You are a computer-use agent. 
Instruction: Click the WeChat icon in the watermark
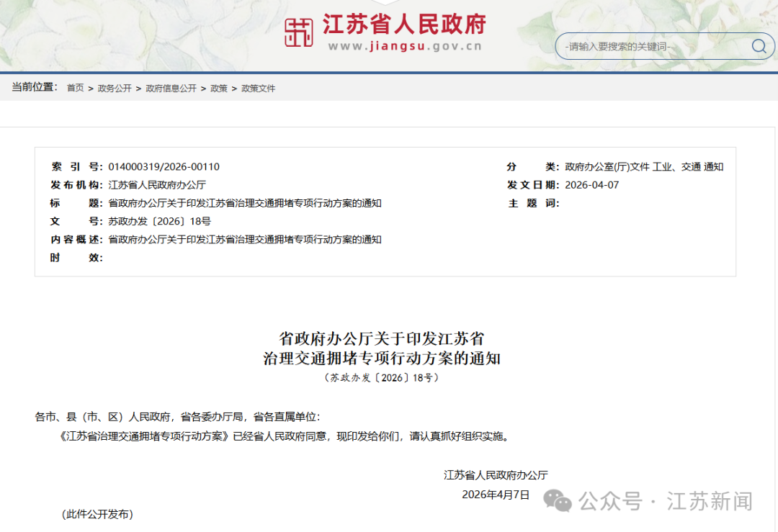coord(558,501)
